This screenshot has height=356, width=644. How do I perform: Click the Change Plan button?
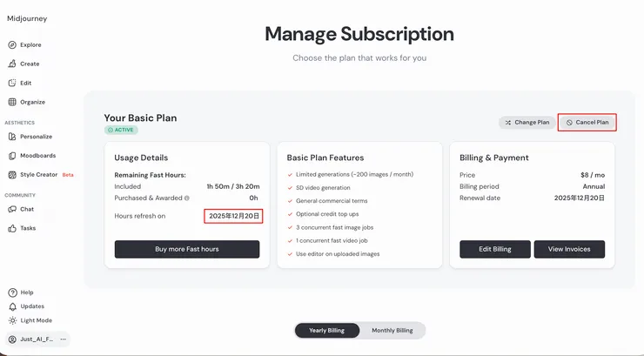[x=527, y=123]
